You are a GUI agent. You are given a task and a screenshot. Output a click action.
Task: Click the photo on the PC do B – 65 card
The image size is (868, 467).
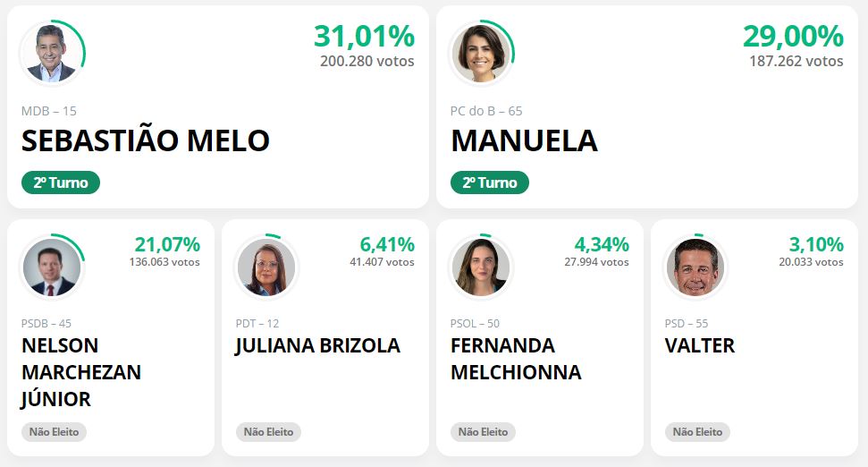point(481,54)
